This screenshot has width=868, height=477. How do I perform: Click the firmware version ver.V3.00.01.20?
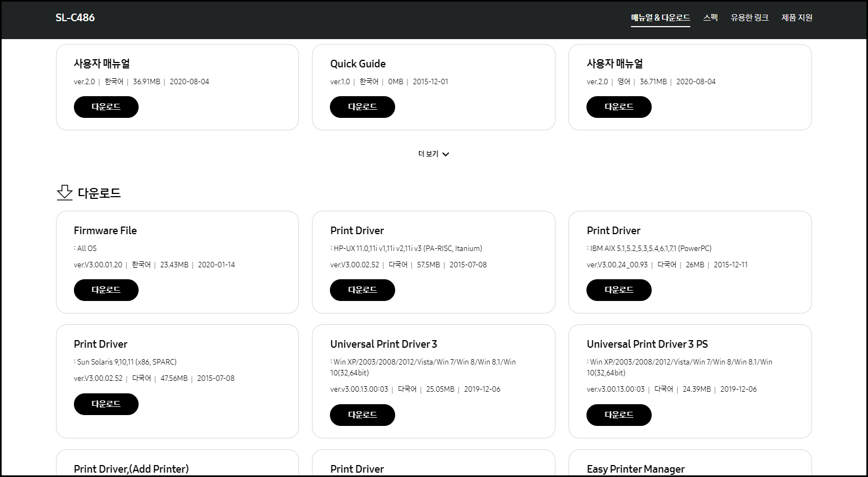point(98,265)
